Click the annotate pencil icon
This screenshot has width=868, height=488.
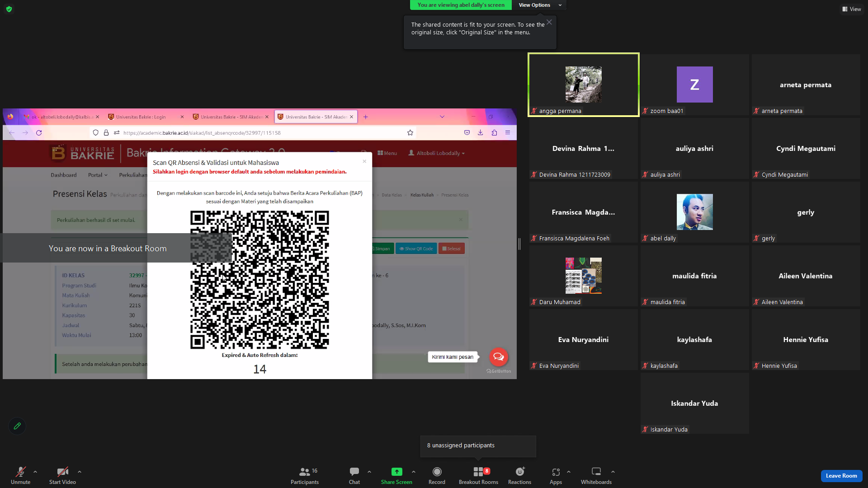(17, 426)
